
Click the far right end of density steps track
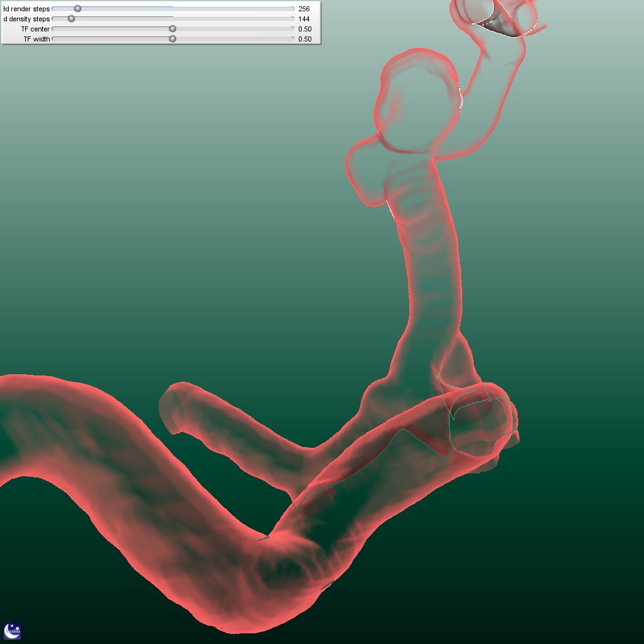tap(292, 19)
